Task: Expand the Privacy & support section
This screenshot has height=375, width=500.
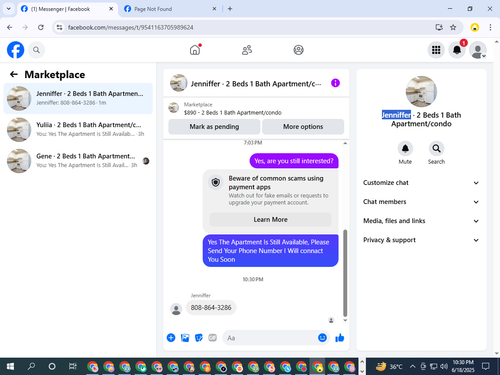Action: point(421,240)
